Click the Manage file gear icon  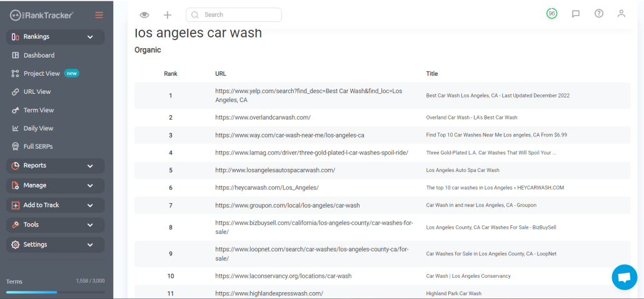[15, 186]
